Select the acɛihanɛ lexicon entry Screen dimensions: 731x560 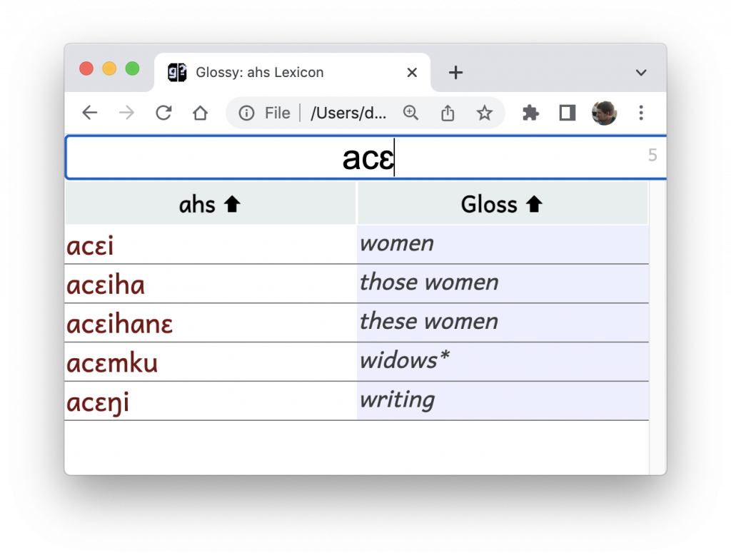click(x=120, y=323)
